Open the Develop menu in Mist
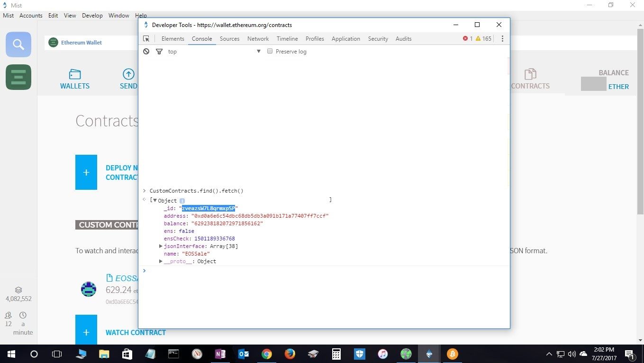644x363 pixels. pyautogui.click(x=92, y=16)
